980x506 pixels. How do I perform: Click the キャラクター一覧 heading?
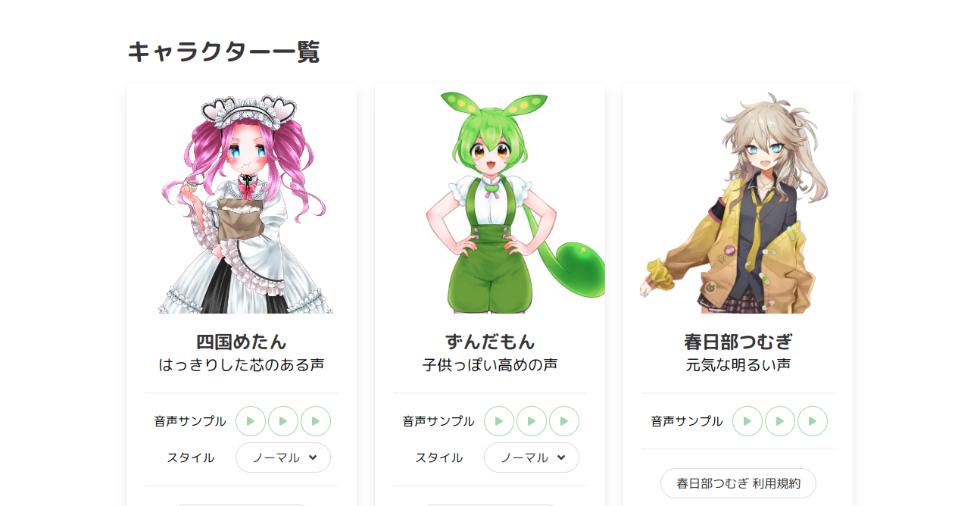point(223,52)
